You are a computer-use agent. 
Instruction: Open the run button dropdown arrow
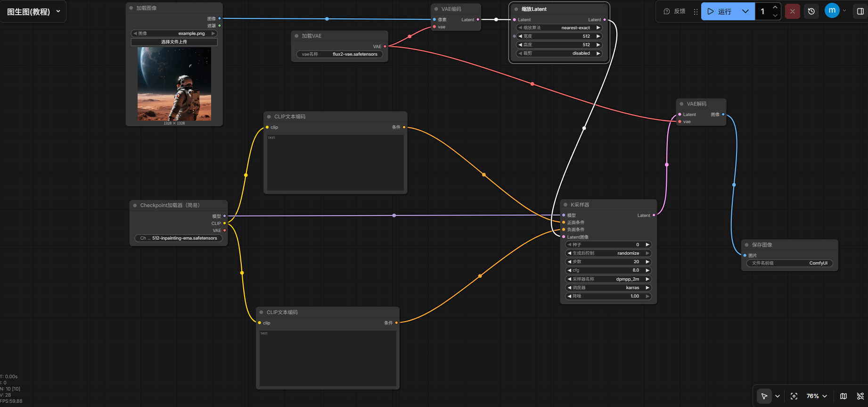pyautogui.click(x=745, y=11)
